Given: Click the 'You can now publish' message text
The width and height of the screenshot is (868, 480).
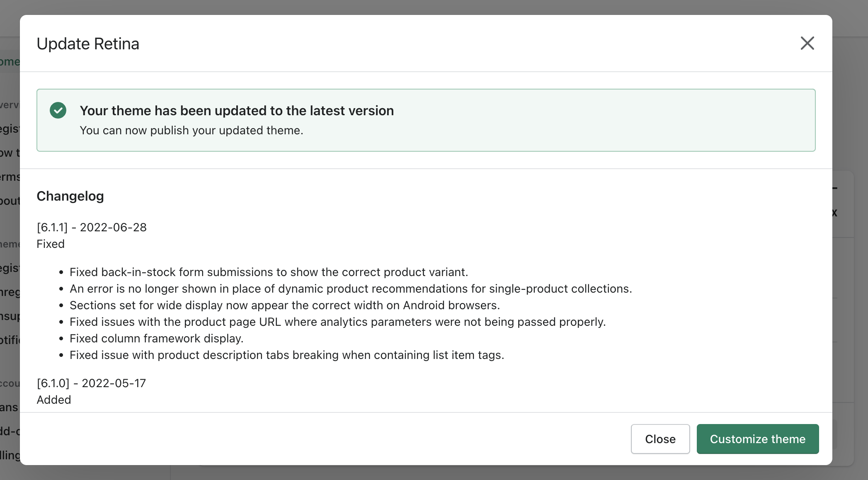Looking at the screenshot, I should pos(192,130).
